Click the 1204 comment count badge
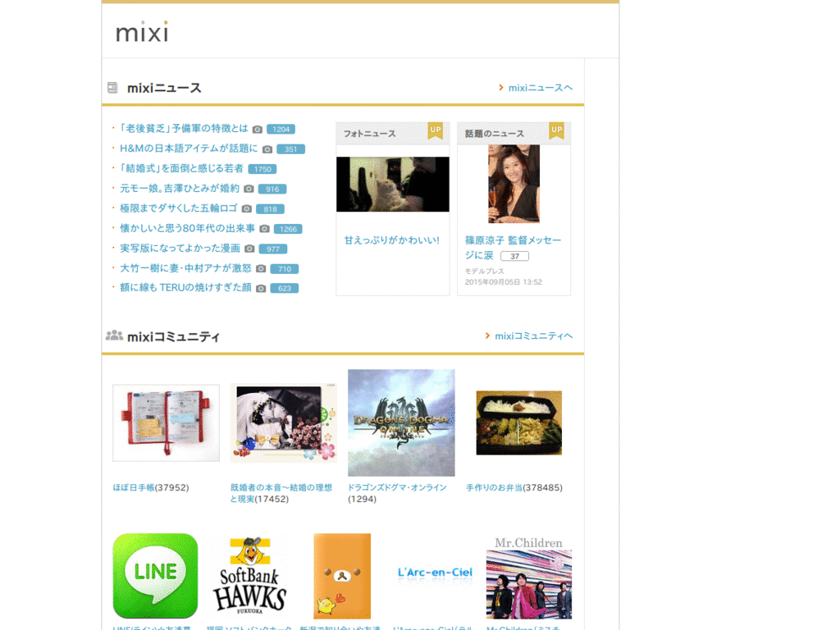 [x=280, y=129]
